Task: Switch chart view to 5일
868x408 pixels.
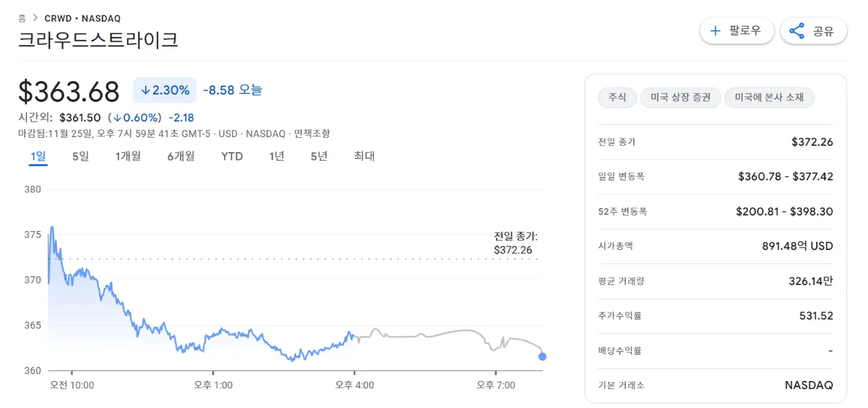Action: tap(79, 156)
